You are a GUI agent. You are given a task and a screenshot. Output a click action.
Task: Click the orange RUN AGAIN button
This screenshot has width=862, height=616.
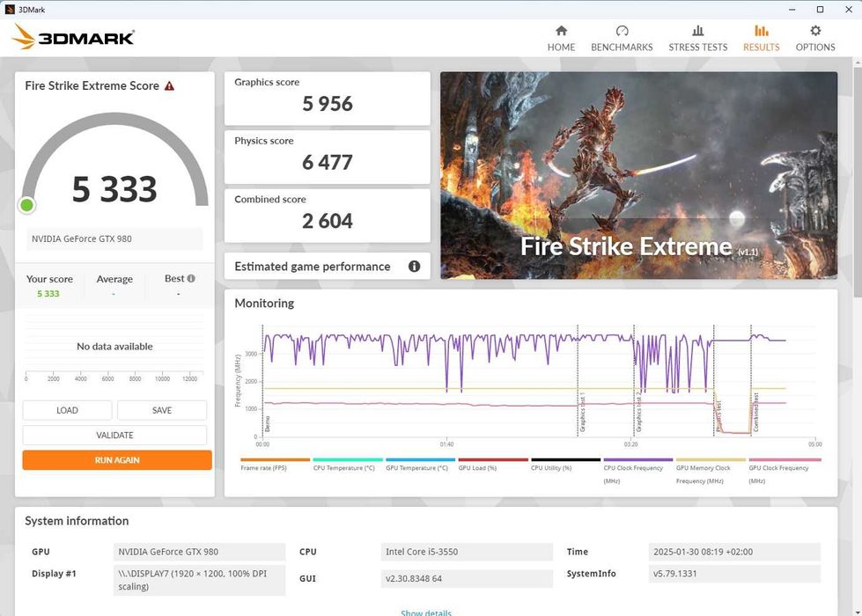coord(117,460)
